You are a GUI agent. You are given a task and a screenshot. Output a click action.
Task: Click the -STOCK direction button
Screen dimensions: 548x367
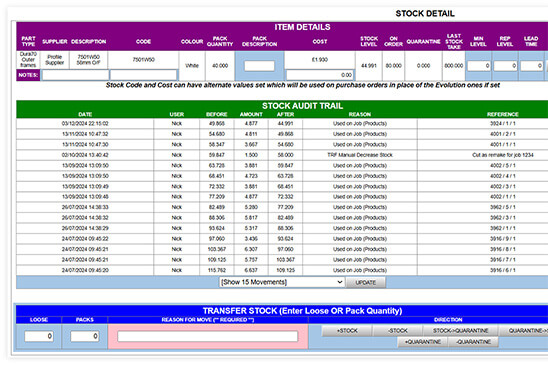pos(398,331)
